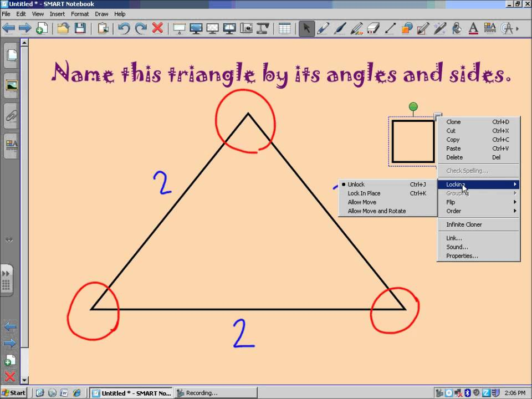Image resolution: width=532 pixels, height=399 pixels.
Task: Choose Allow Move option
Action: tap(387, 202)
